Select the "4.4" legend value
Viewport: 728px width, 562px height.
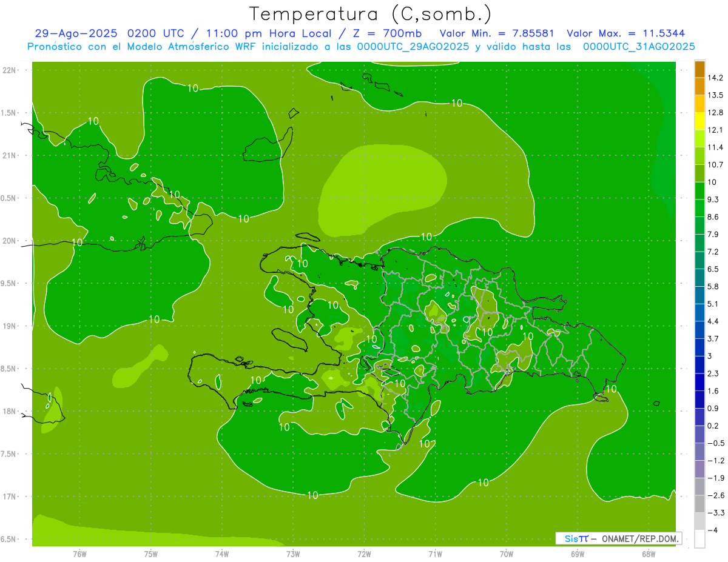coord(713,321)
